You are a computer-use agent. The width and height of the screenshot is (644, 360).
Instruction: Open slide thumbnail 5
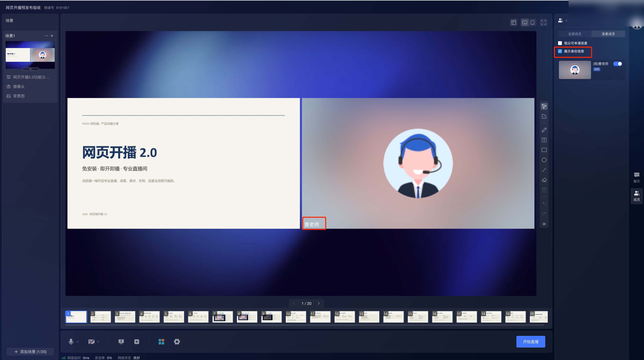(x=174, y=317)
